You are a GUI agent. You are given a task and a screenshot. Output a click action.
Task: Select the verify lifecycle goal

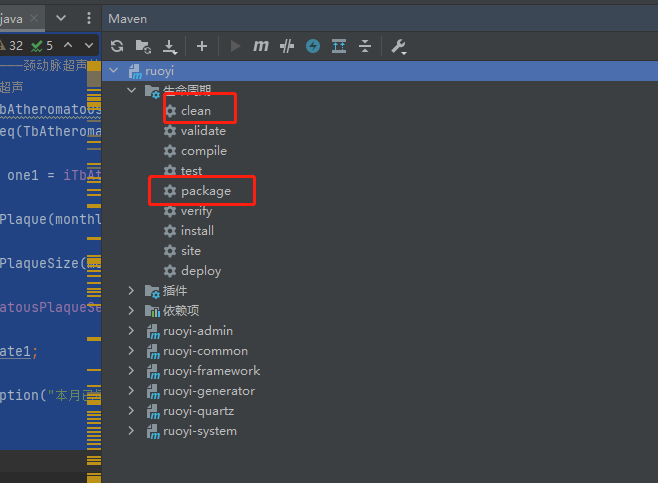point(196,211)
